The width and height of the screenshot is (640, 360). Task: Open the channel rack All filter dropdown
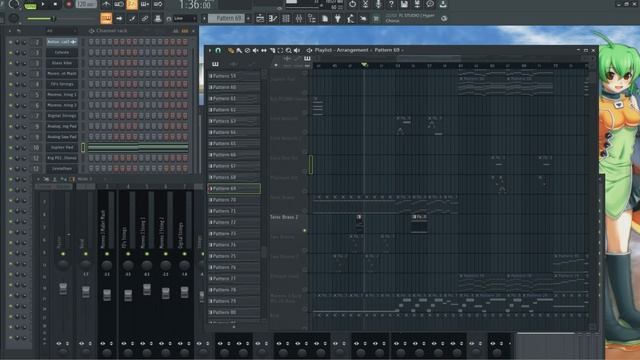tap(61, 31)
